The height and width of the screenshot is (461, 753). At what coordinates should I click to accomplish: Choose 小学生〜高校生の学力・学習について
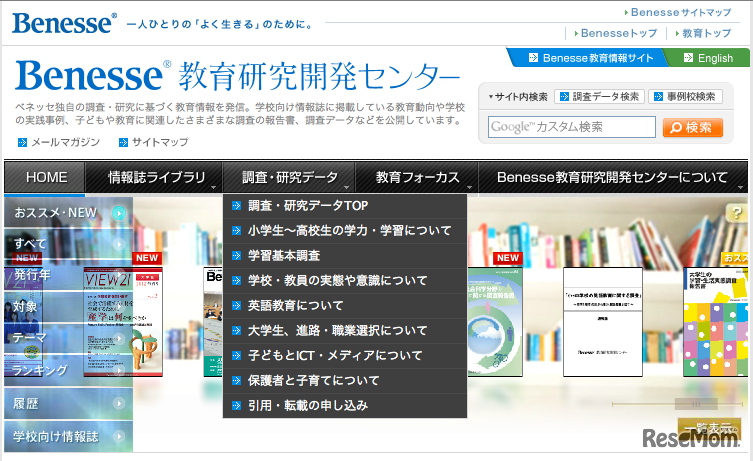(345, 230)
